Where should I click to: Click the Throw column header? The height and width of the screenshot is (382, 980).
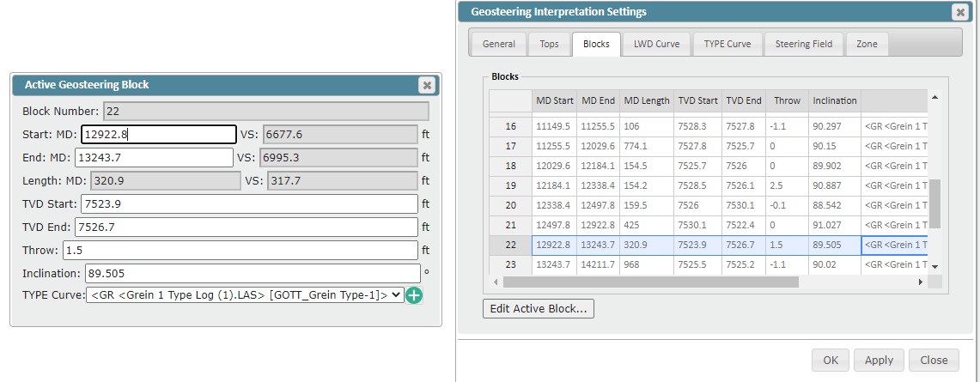point(787,100)
